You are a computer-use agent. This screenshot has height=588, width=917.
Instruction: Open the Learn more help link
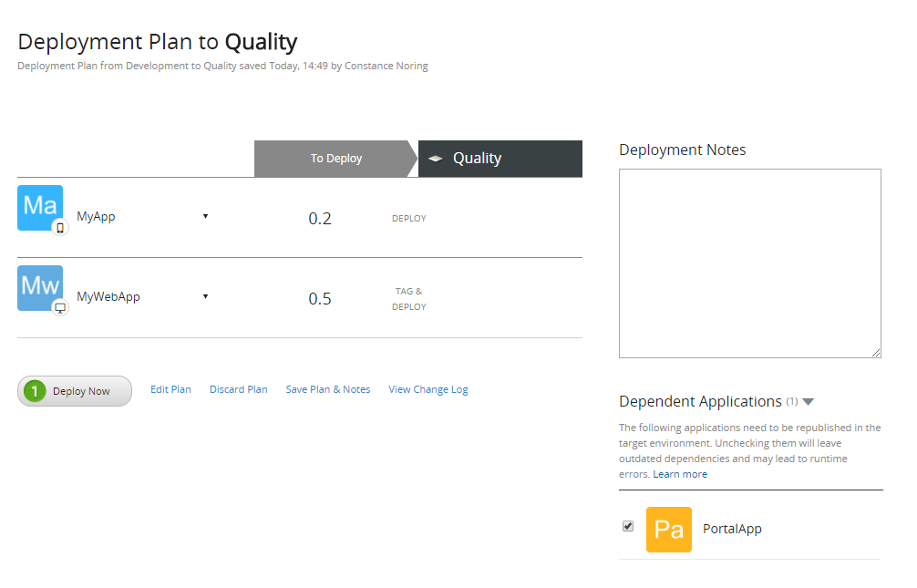click(679, 473)
